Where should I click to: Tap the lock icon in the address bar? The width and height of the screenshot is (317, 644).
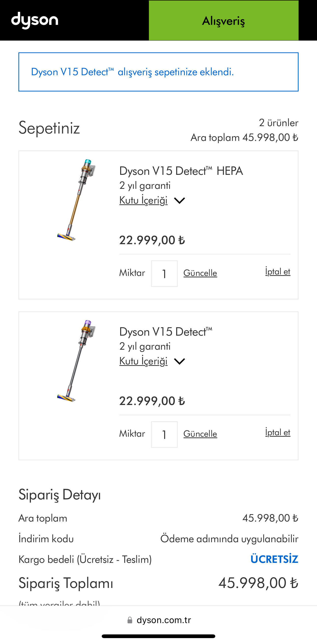coord(130,620)
